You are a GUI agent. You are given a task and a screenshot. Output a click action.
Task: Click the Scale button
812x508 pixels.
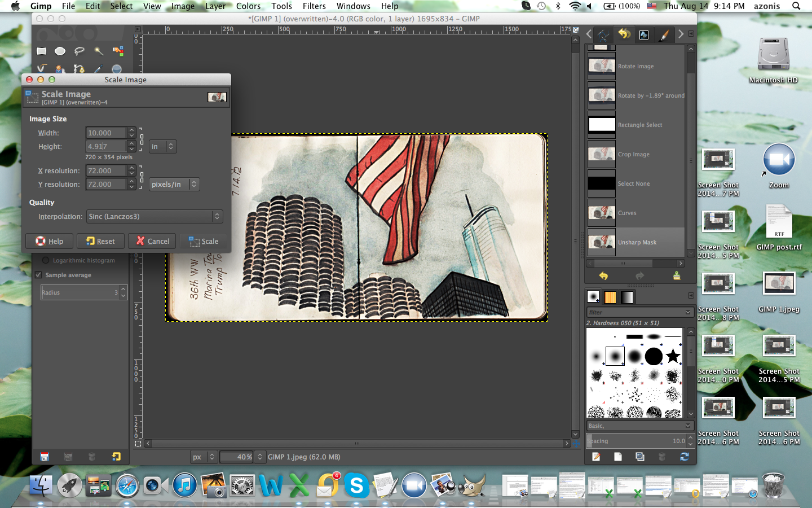(204, 241)
